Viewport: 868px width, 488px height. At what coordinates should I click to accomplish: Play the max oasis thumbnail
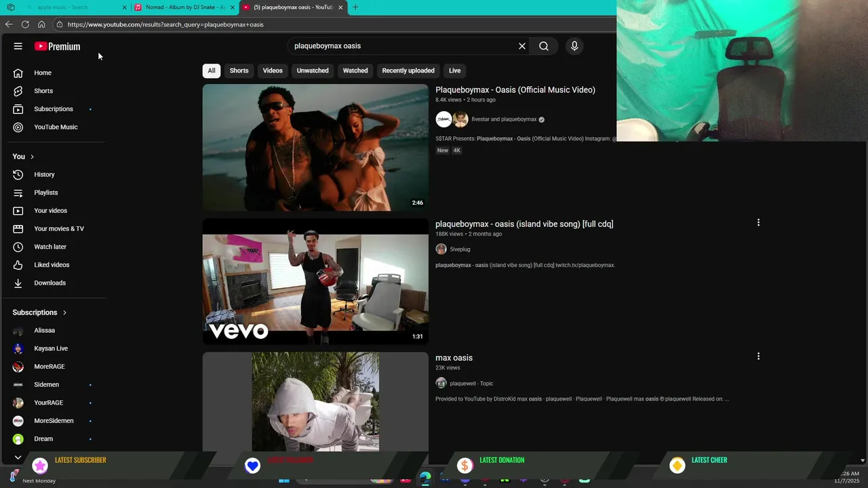point(315,401)
